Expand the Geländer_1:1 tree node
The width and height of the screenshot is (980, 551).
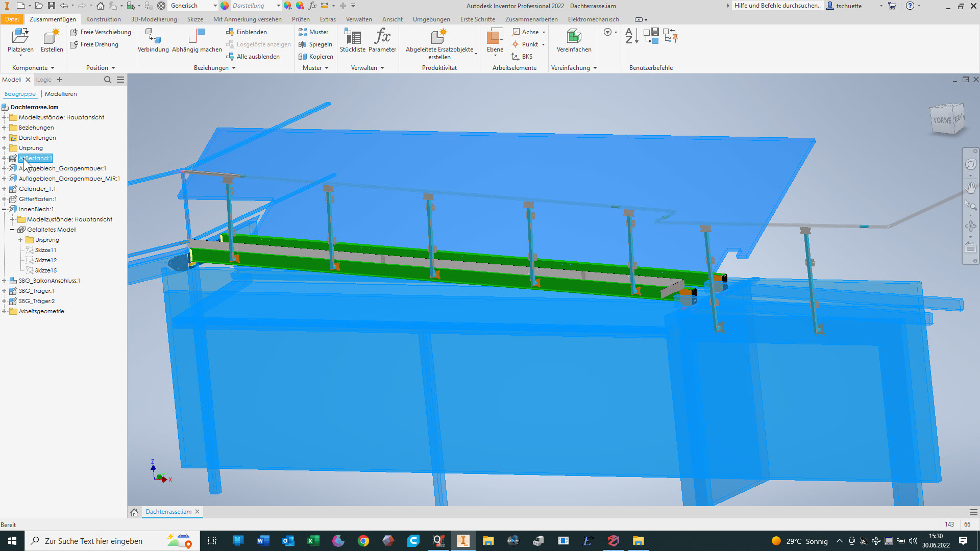tap(4, 189)
